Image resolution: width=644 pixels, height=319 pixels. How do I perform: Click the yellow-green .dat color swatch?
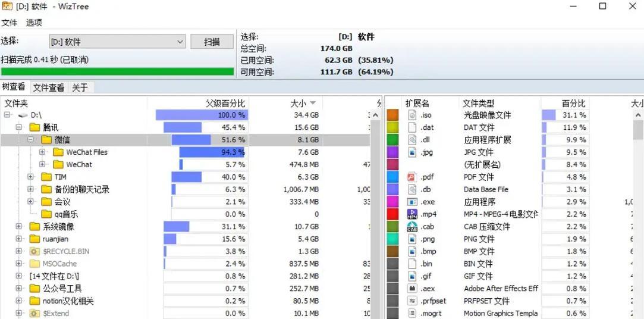click(x=393, y=127)
